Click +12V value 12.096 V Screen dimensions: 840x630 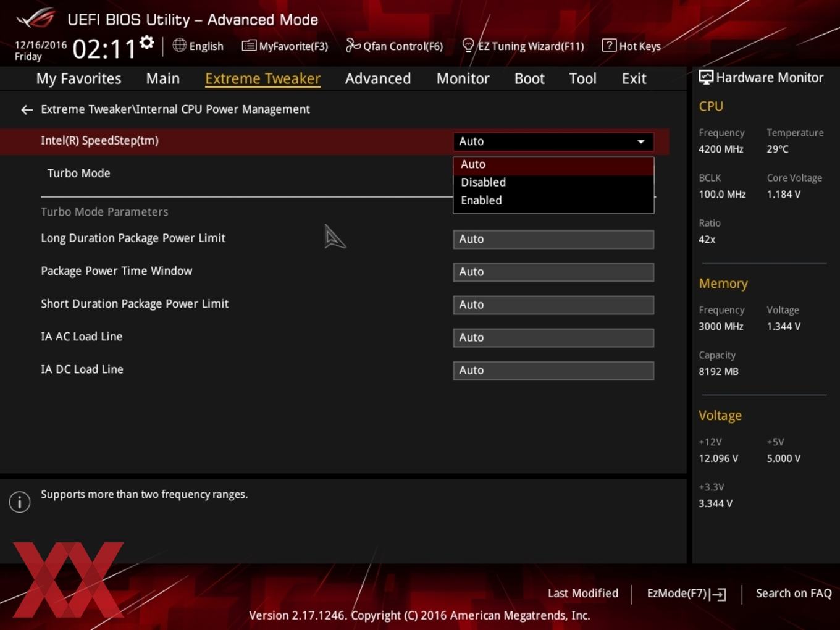click(718, 459)
